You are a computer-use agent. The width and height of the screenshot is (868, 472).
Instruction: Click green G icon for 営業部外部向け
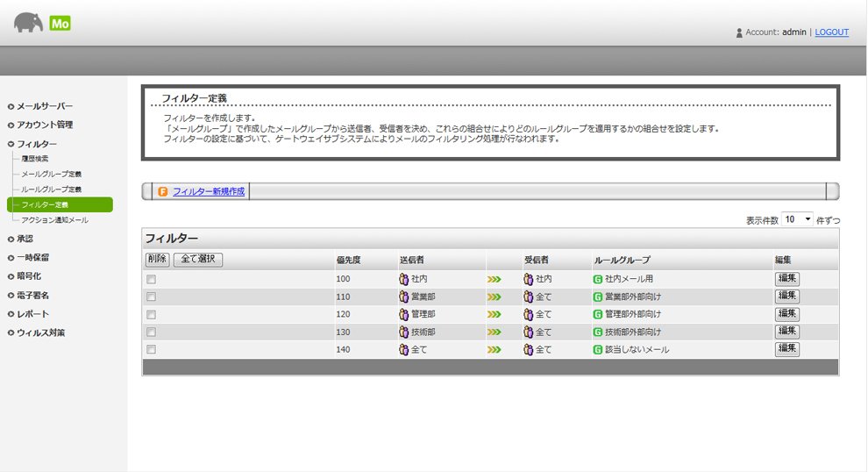coord(597,297)
